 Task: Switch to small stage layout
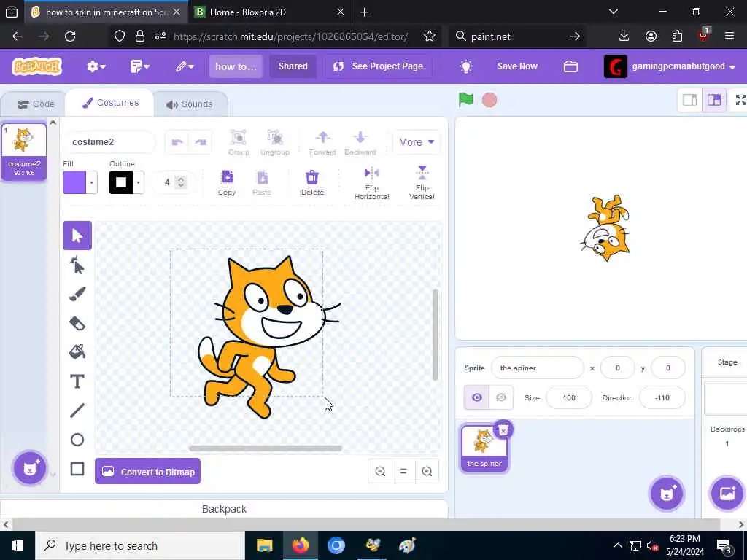click(x=690, y=99)
